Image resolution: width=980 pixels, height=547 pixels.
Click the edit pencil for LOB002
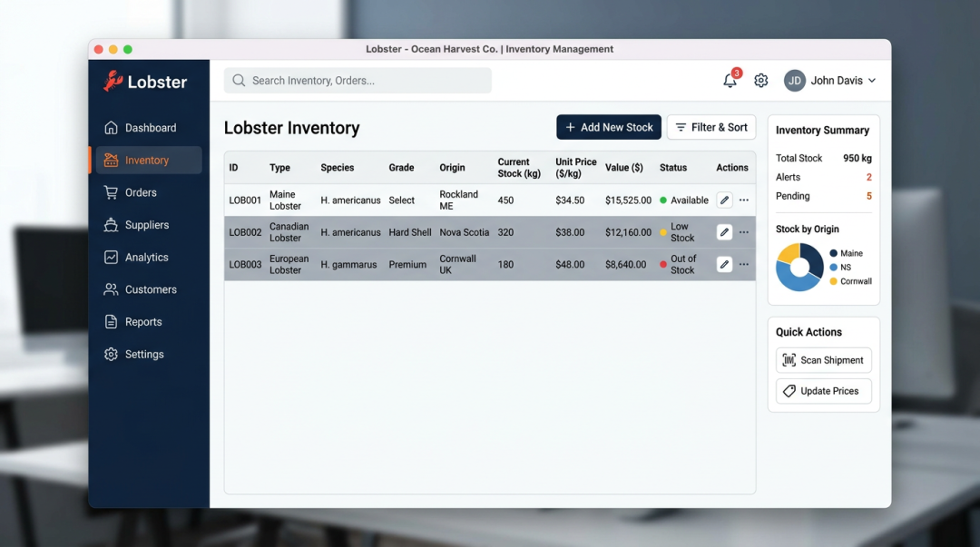[724, 232]
